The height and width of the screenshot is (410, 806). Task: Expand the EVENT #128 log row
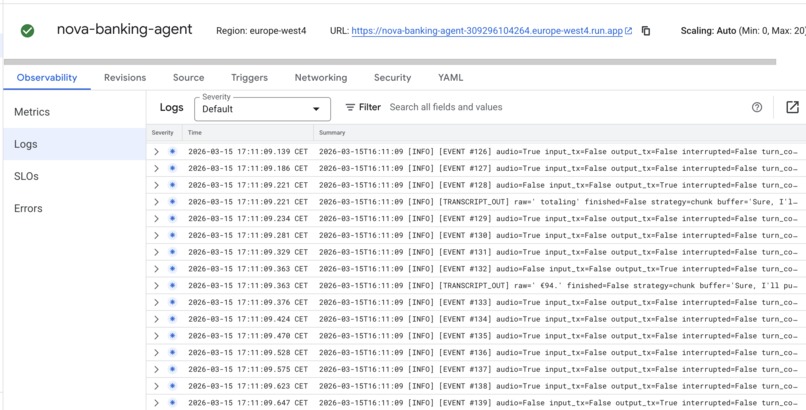156,185
